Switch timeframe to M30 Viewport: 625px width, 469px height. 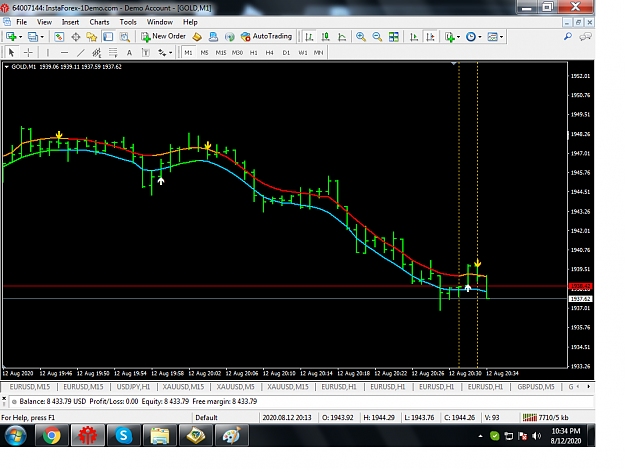pos(238,53)
